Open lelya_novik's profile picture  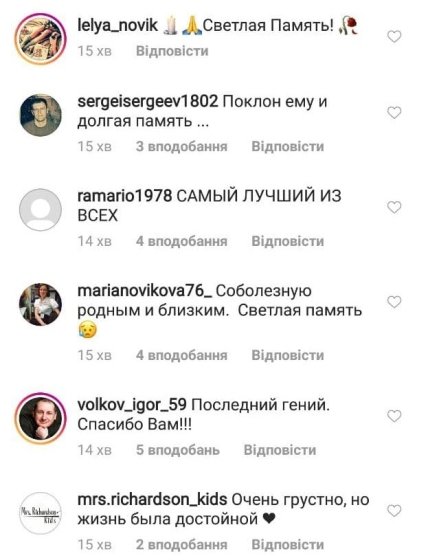[x=40, y=39]
